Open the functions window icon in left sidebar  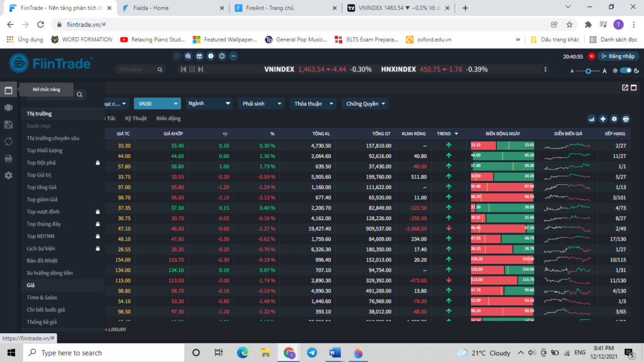8,90
